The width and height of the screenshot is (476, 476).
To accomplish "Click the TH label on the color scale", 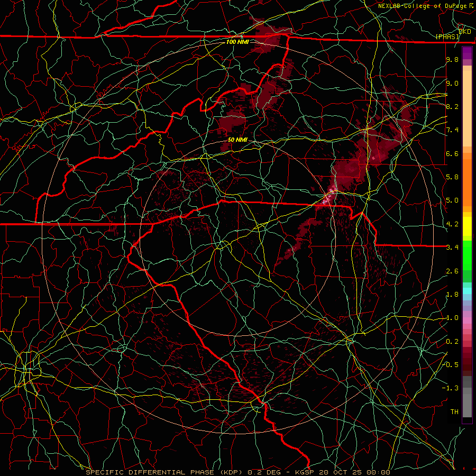I will coord(454,412).
